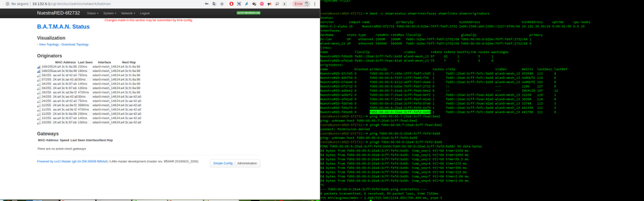Open the View Topology link

click(x=49, y=45)
